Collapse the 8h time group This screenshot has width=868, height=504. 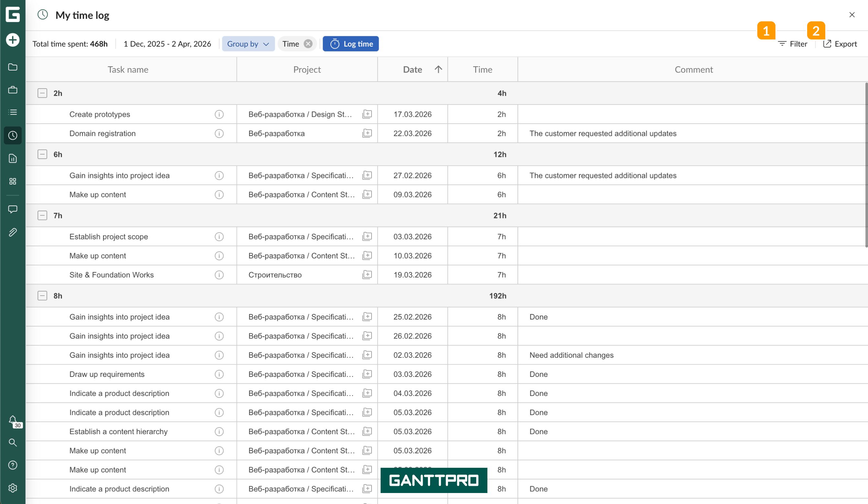coord(42,296)
